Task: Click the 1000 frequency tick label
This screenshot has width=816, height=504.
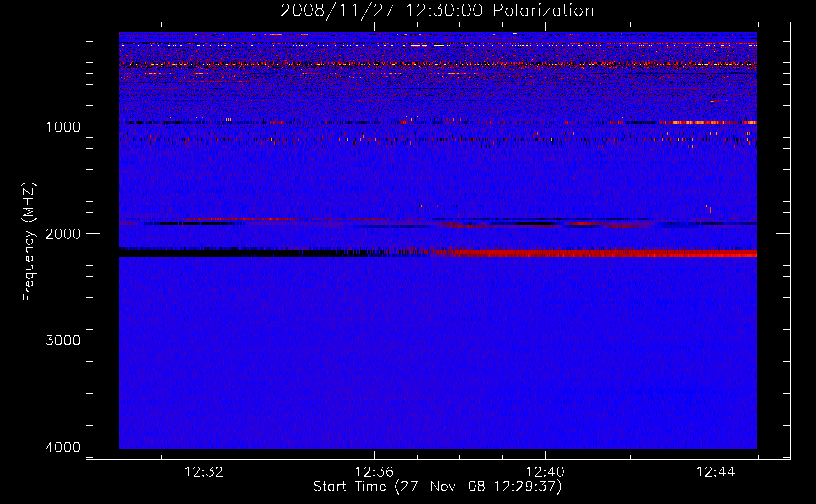Action: [63, 127]
